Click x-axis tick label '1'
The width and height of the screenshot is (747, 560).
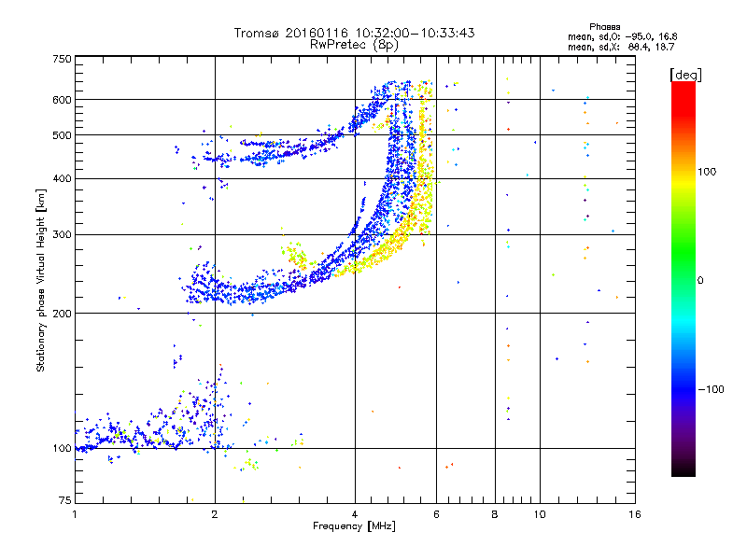point(75,514)
